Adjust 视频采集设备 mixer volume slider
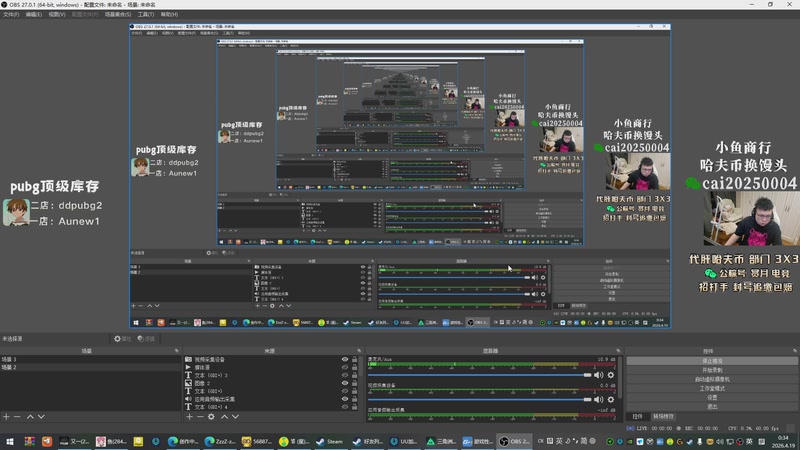The image size is (800, 450). point(479,399)
